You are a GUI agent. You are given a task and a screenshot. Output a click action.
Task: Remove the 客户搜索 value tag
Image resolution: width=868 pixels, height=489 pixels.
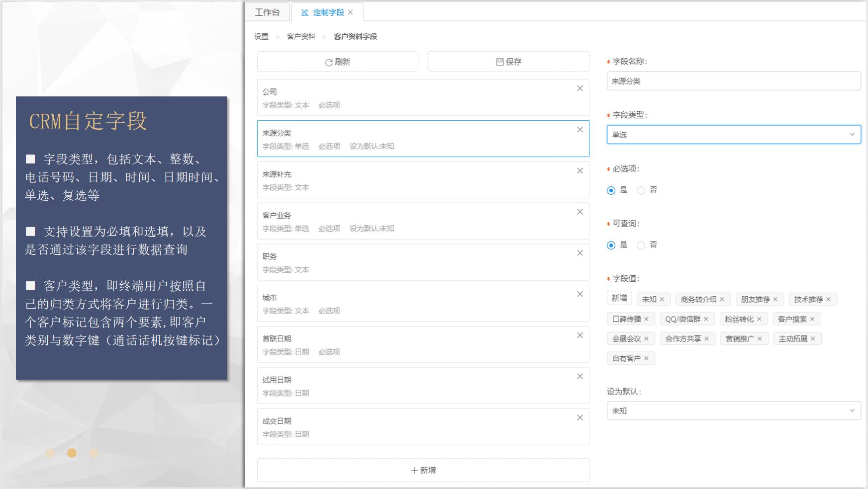coord(813,319)
